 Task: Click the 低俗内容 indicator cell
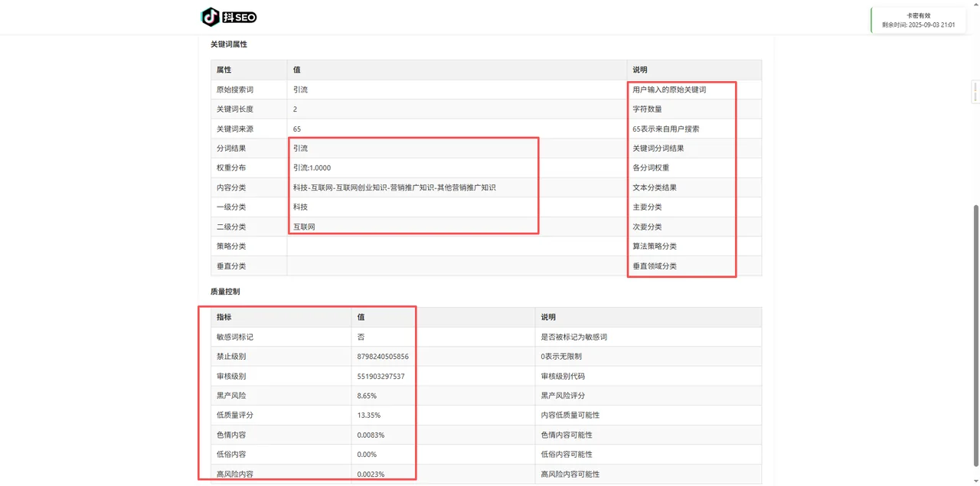(281, 455)
